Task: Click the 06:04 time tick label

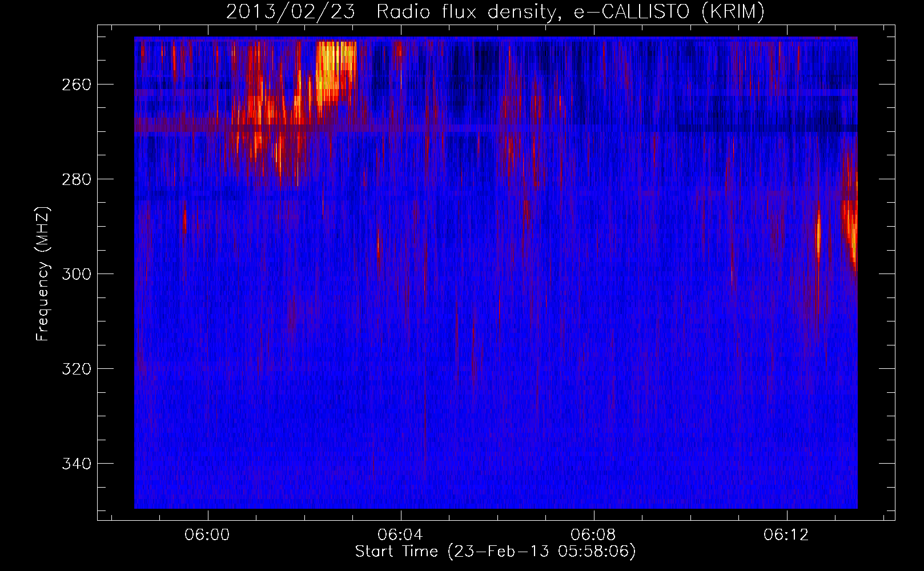Action: click(x=401, y=535)
